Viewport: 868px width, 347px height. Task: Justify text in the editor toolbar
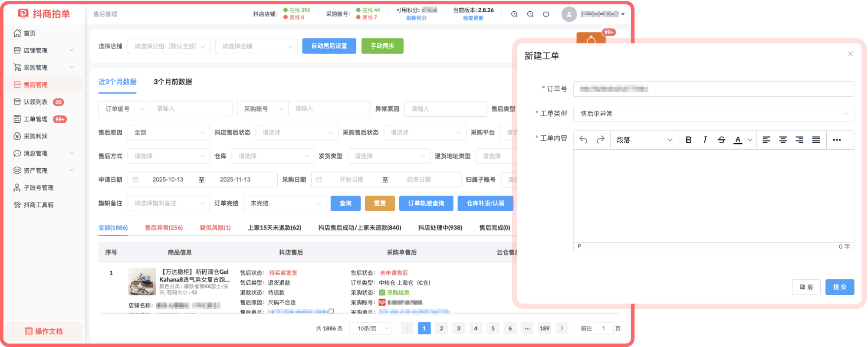pos(816,140)
